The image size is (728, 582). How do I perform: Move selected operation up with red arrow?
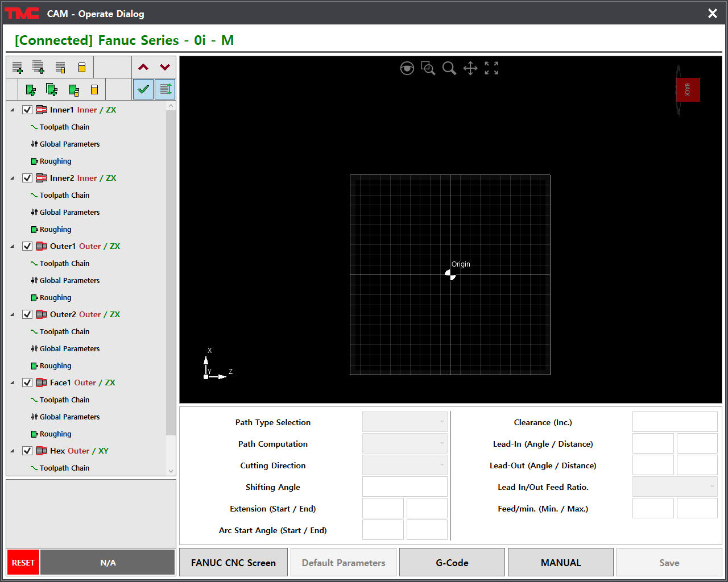tap(143, 67)
